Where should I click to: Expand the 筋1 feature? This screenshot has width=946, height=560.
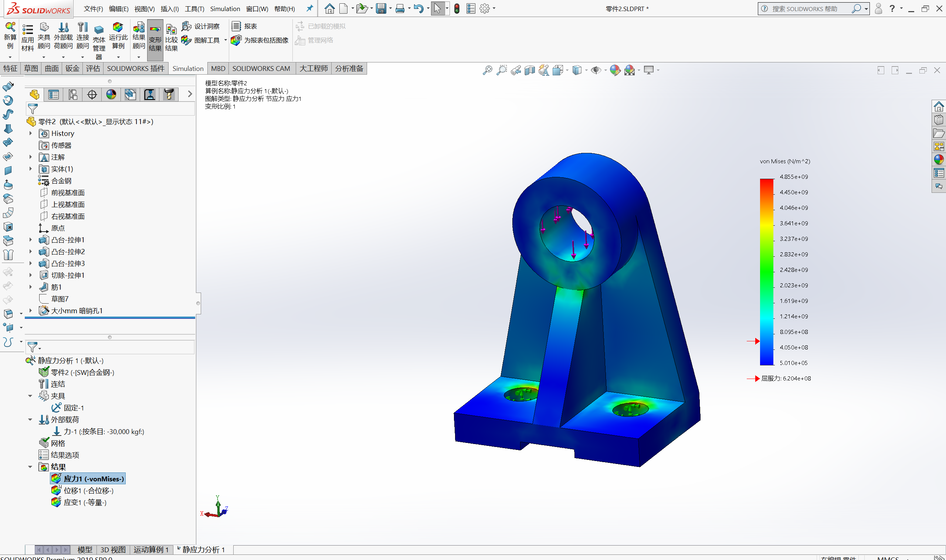(31, 287)
